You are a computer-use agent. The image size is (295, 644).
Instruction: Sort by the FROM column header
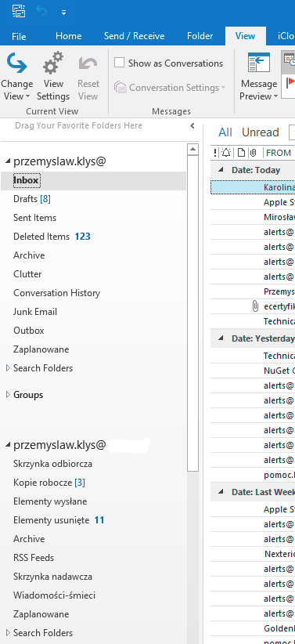click(279, 153)
